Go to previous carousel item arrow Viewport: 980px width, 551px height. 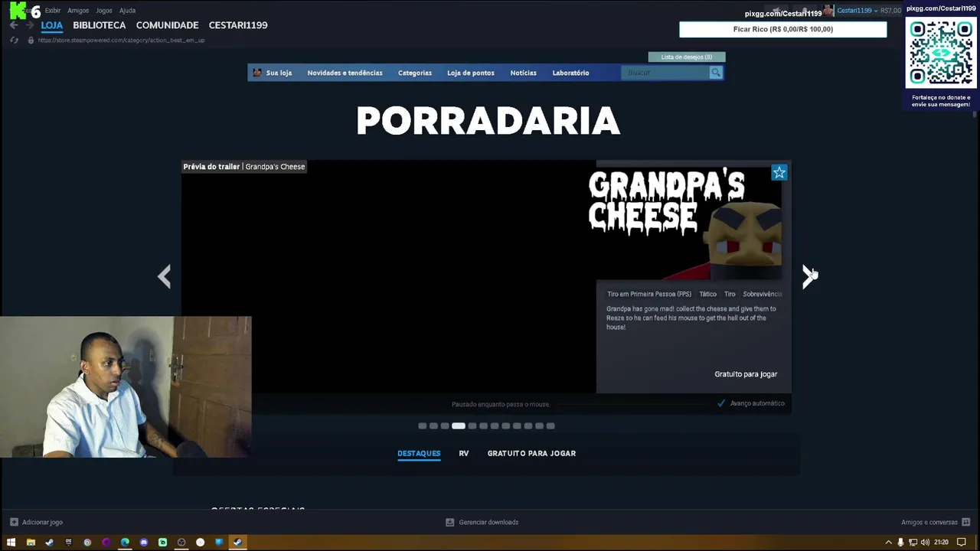164,276
